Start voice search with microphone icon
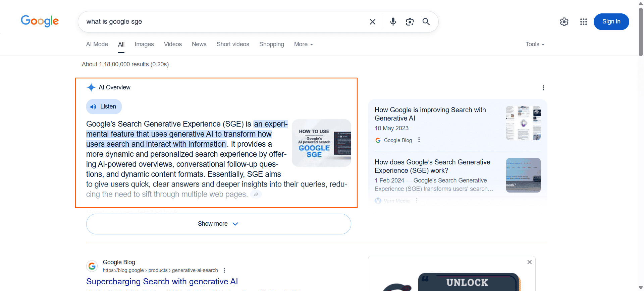The image size is (644, 291). click(x=393, y=22)
